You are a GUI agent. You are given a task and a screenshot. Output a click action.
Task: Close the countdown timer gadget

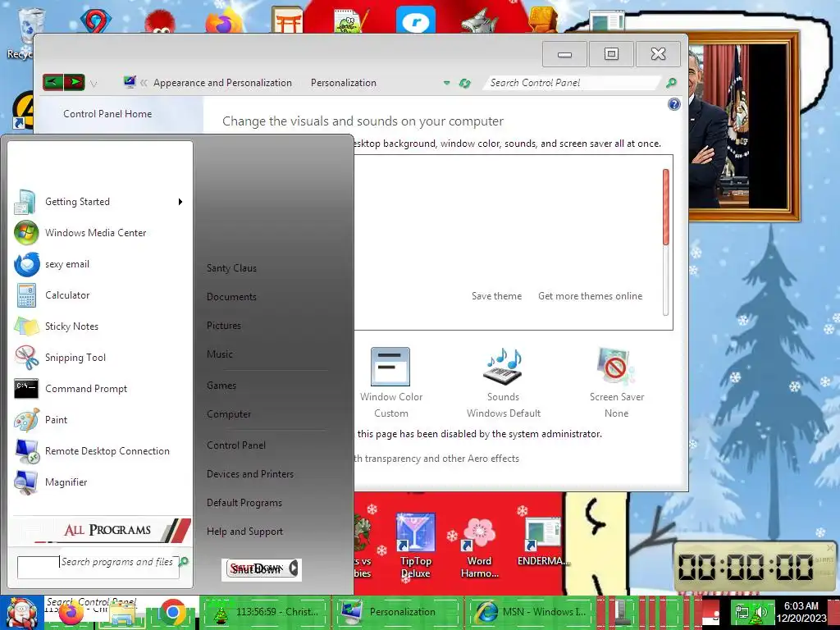(x=830, y=548)
